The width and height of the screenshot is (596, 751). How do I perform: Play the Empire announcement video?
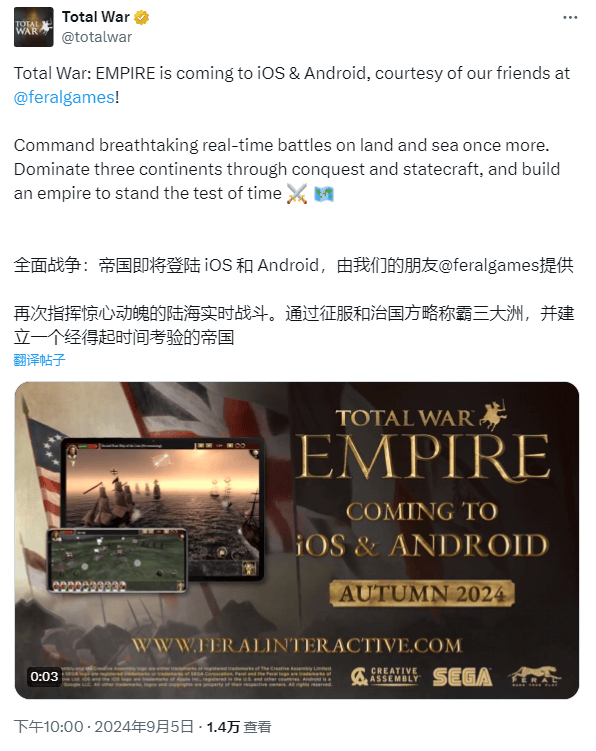click(x=297, y=540)
